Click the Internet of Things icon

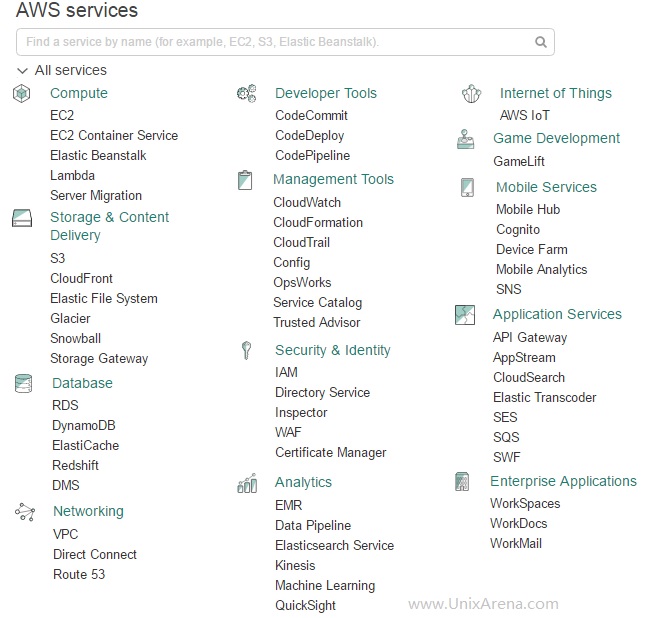tap(471, 93)
